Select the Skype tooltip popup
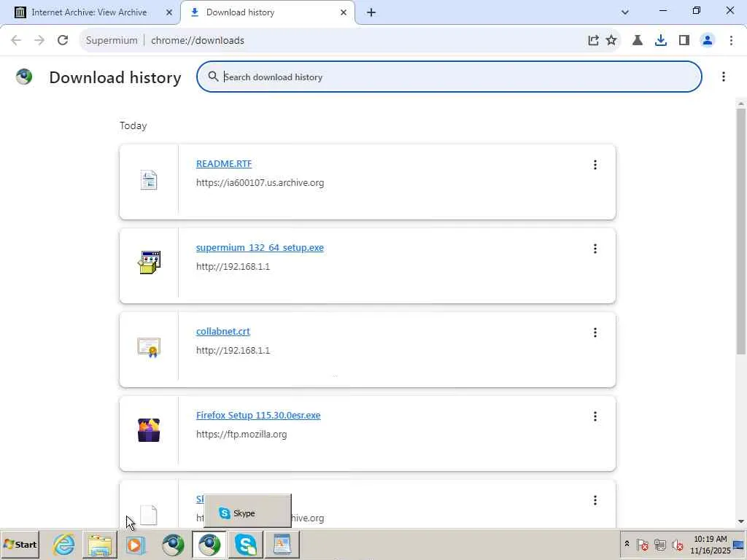 248,513
